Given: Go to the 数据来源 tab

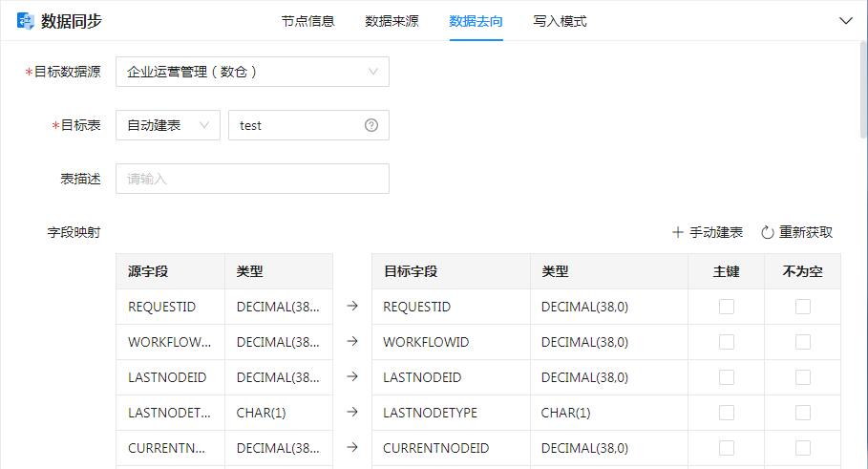Looking at the screenshot, I should (392, 21).
